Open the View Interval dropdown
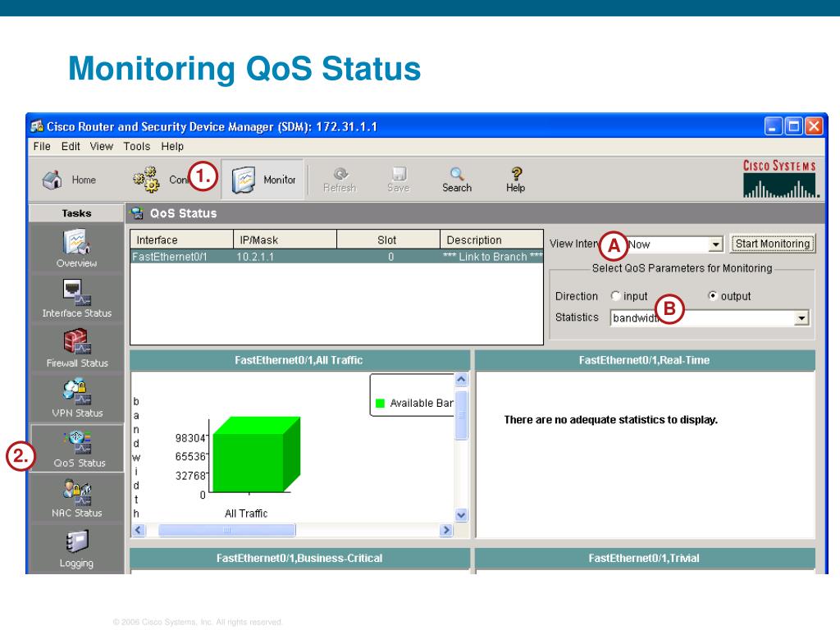 pyautogui.click(x=715, y=244)
